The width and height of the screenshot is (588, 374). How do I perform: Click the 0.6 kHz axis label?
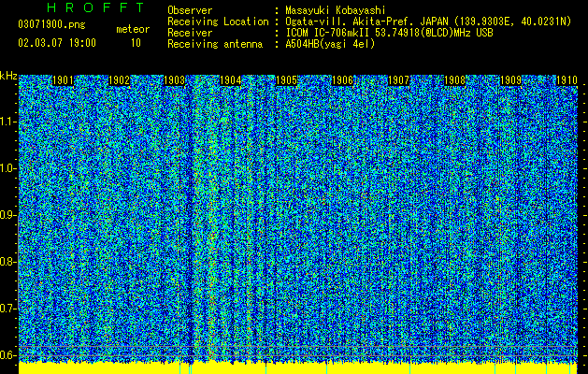pyautogui.click(x=8, y=355)
